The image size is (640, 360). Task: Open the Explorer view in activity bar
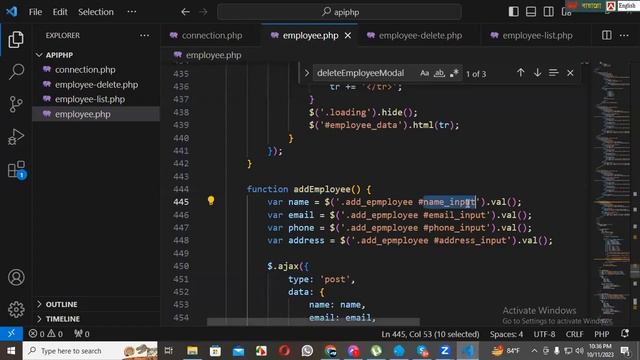[16, 39]
